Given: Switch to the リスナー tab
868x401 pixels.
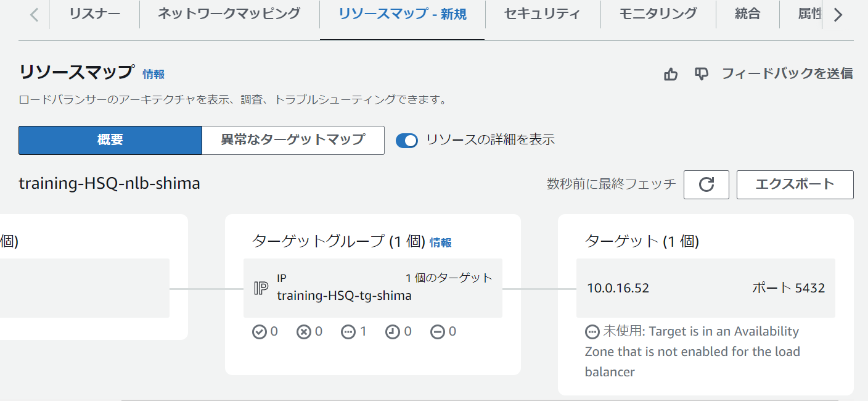Looking at the screenshot, I should [94, 14].
